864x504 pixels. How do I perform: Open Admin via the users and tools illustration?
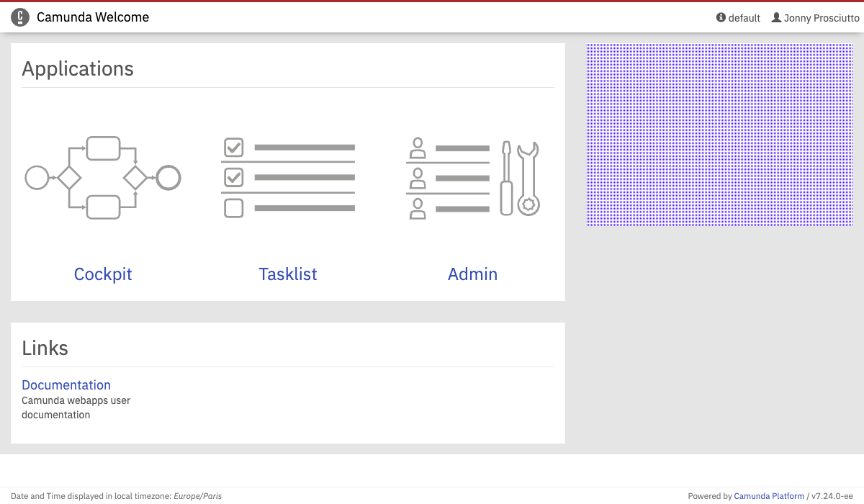point(472,177)
